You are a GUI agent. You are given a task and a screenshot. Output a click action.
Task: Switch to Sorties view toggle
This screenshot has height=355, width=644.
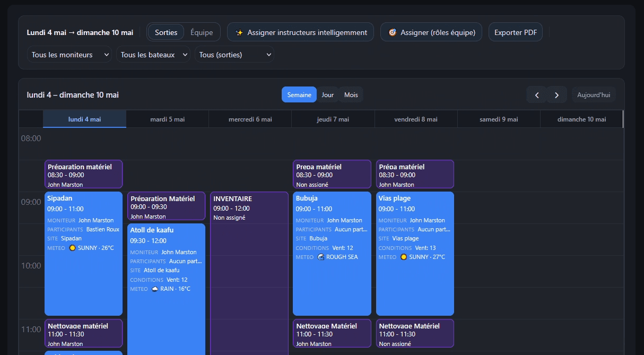click(x=166, y=32)
